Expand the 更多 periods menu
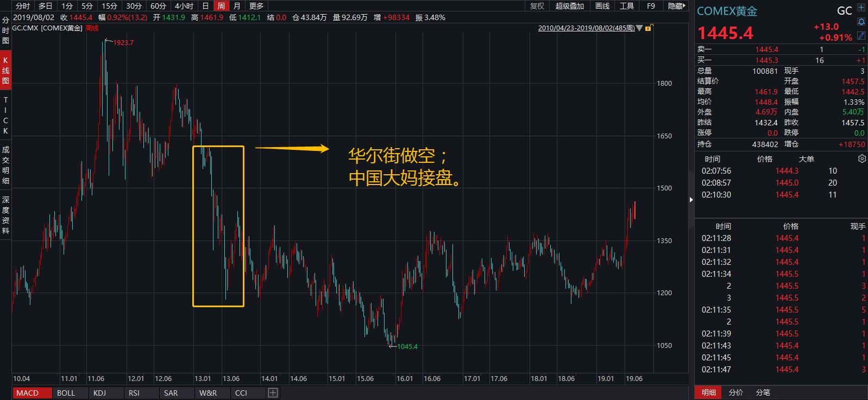Viewport: 868px width, 400px height. pyautogui.click(x=256, y=6)
